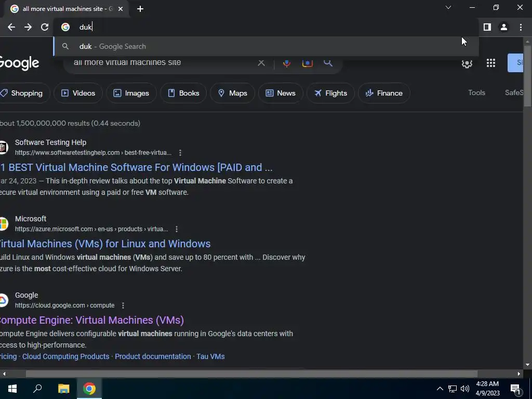The height and width of the screenshot is (399, 532).
Task: Click the address bar with 'duk' typed
Action: 265,27
